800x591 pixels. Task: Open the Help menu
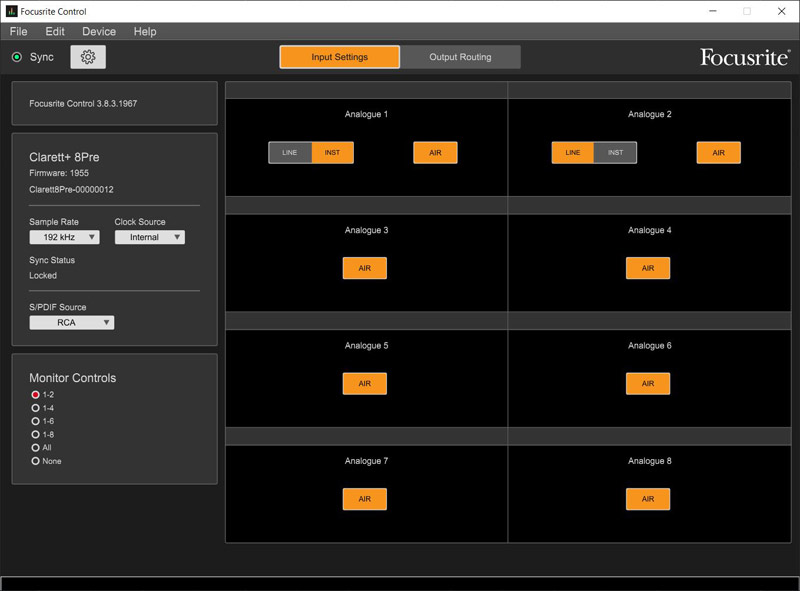click(x=145, y=32)
